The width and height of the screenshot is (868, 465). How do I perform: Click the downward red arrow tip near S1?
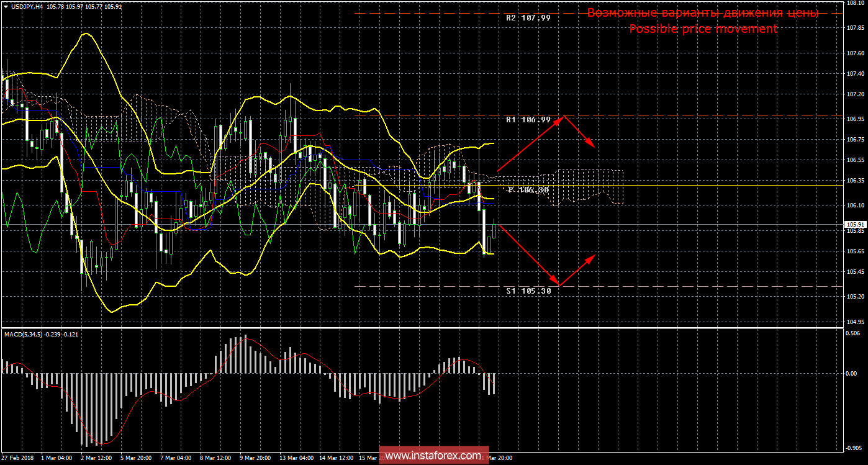pos(559,285)
